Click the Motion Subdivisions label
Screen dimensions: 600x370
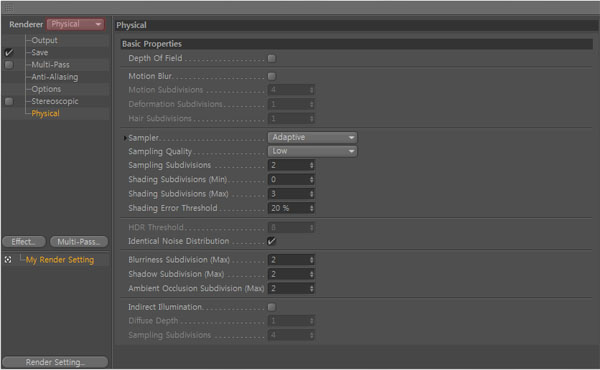point(166,90)
